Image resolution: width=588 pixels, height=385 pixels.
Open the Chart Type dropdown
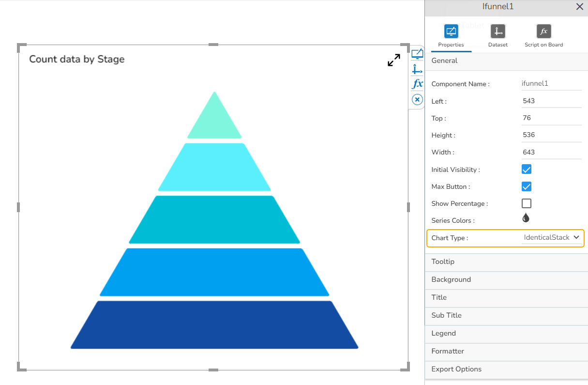click(x=552, y=238)
